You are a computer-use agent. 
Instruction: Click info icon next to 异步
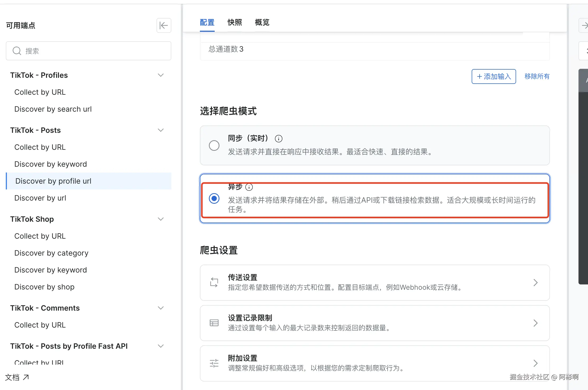(x=249, y=187)
